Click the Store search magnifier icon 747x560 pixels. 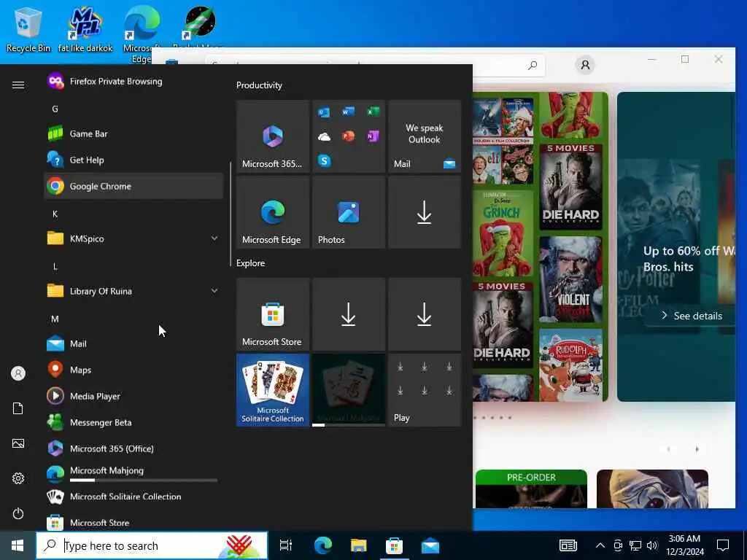[x=533, y=65]
